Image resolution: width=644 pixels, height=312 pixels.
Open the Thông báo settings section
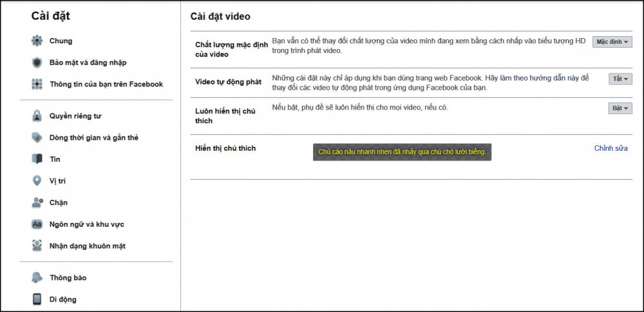(68, 278)
